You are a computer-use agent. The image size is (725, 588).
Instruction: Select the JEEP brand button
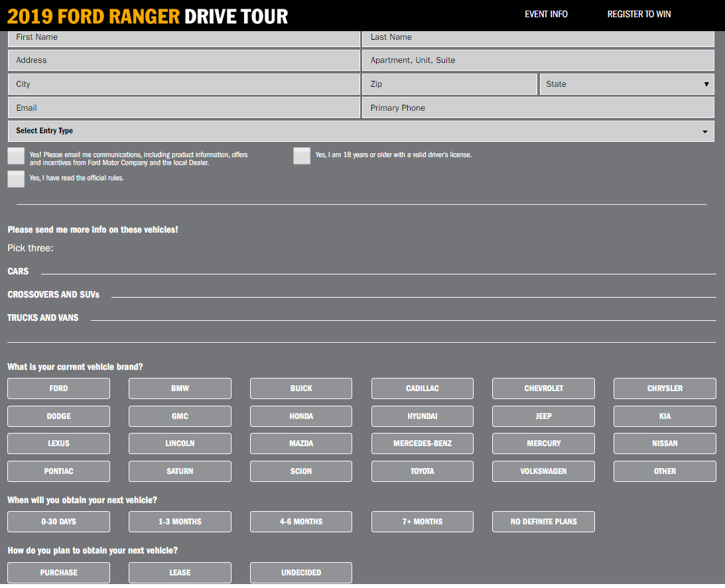click(x=543, y=416)
